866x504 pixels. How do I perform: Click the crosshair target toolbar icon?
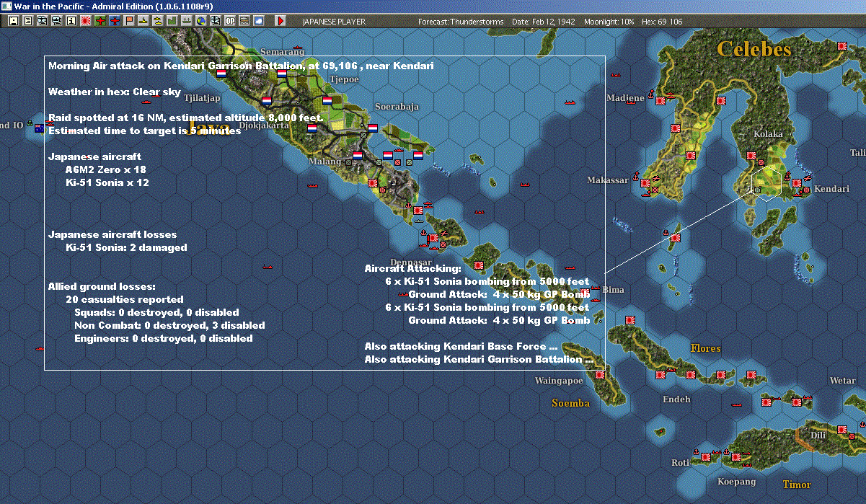[215, 21]
